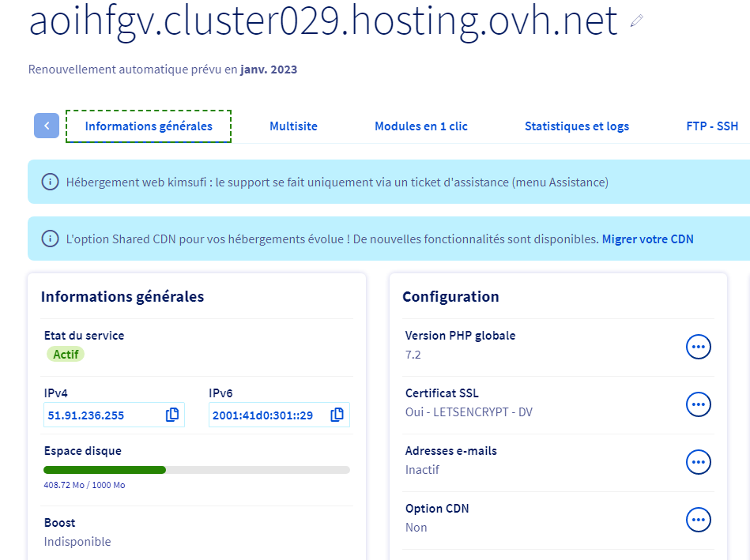Click the green Actif status badge
The width and height of the screenshot is (750, 560).
[66, 355]
